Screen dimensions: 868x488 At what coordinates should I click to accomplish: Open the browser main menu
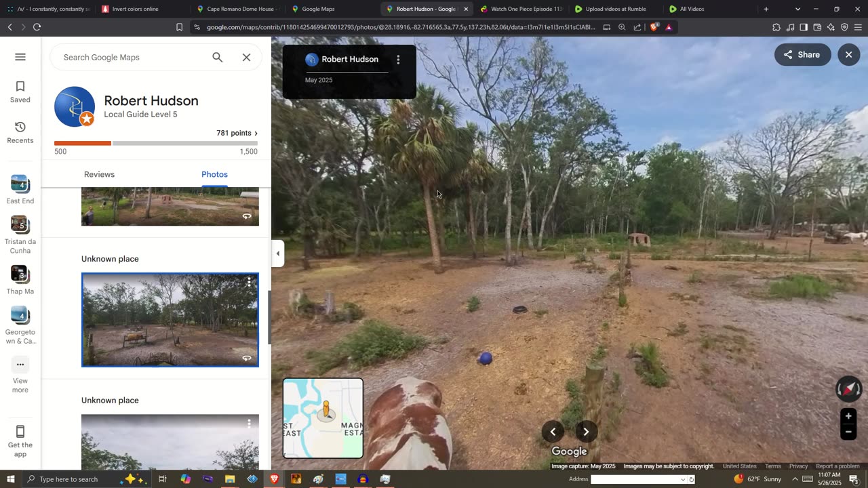[x=858, y=27]
